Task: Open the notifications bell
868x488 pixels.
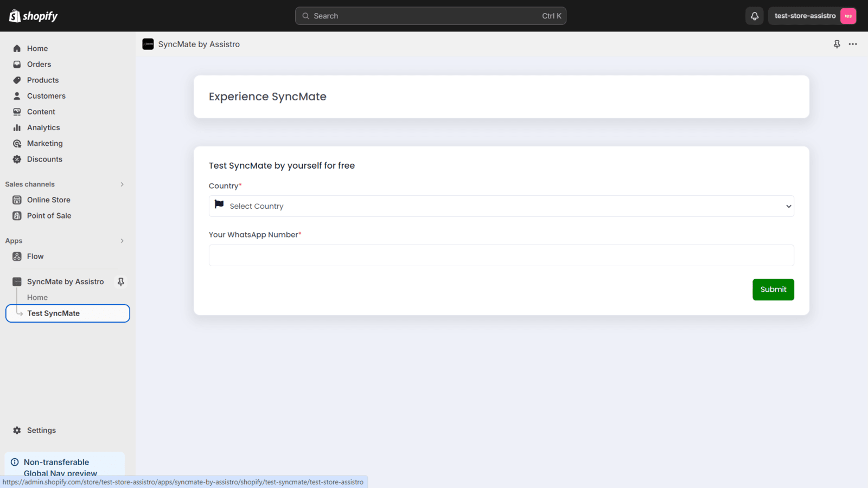Action: 755,16
